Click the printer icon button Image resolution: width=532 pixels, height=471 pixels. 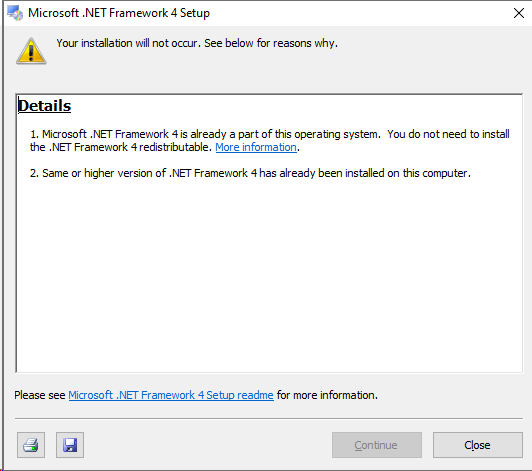tap(31, 445)
